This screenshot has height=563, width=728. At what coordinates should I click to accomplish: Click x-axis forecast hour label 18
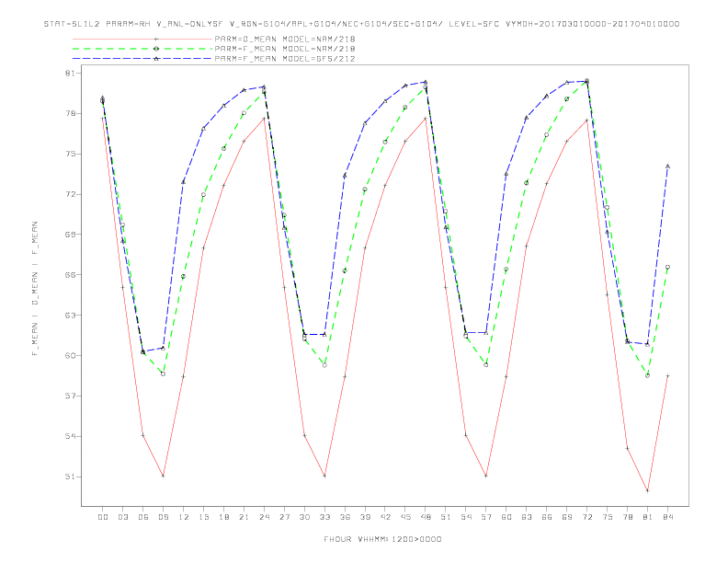[x=223, y=517]
